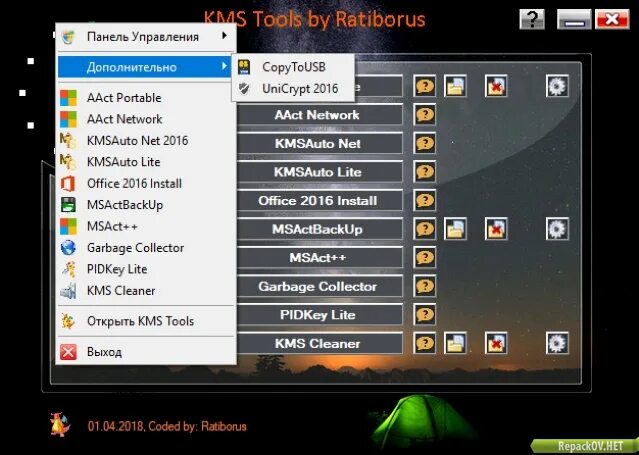Screen dimensions: 639x455
Task: Open the help bubble beside Office 2016 Install
Action: [x=425, y=200]
